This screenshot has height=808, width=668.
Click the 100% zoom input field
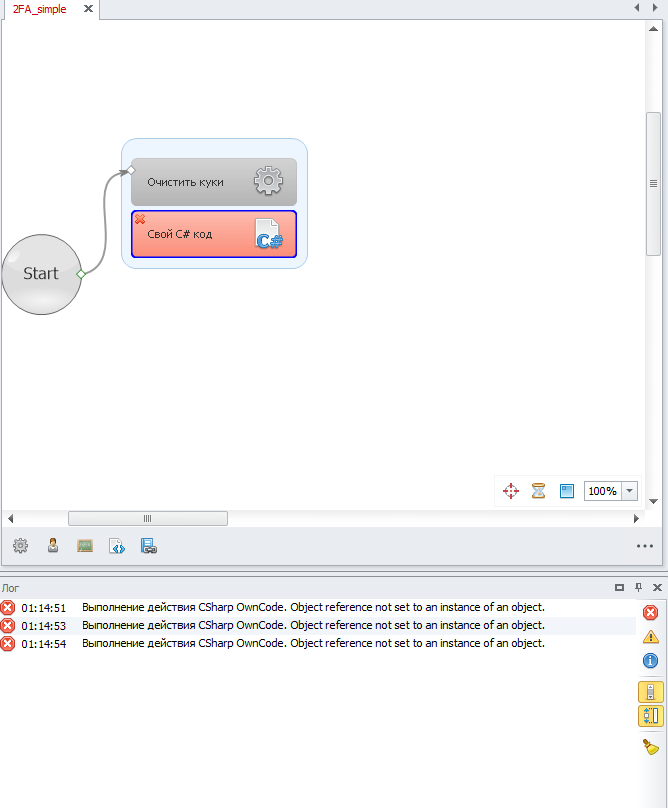[x=603, y=491]
